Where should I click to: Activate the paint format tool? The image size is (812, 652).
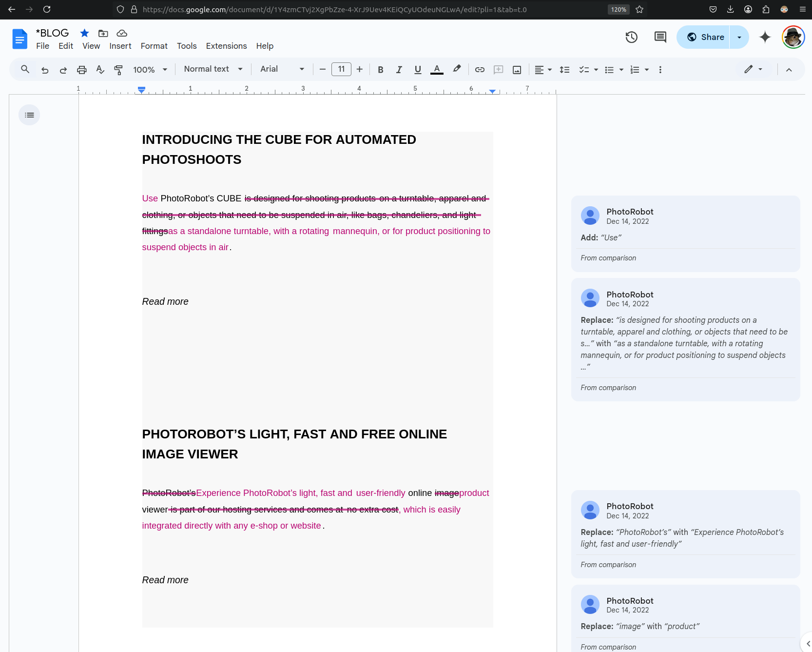[x=118, y=70]
